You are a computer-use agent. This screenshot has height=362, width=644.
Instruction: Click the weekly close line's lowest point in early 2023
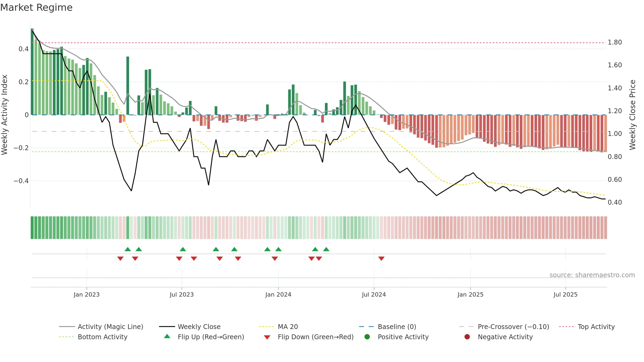131,191
